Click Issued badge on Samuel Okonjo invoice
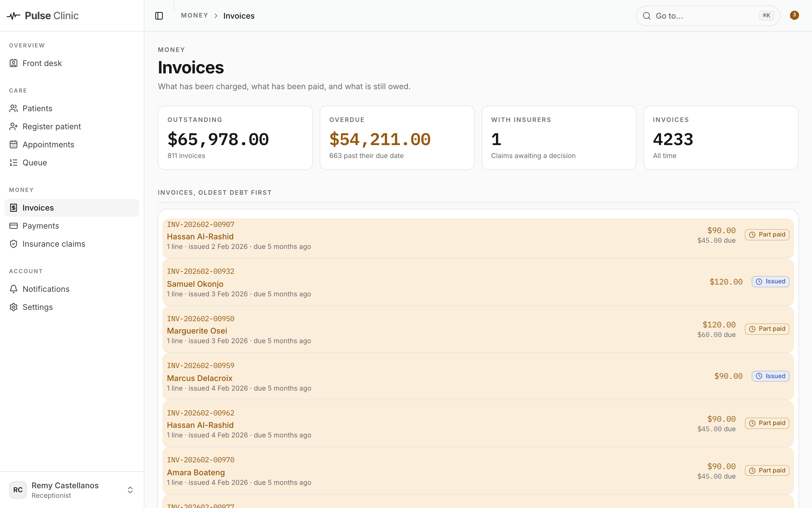The width and height of the screenshot is (812, 508). tap(770, 282)
